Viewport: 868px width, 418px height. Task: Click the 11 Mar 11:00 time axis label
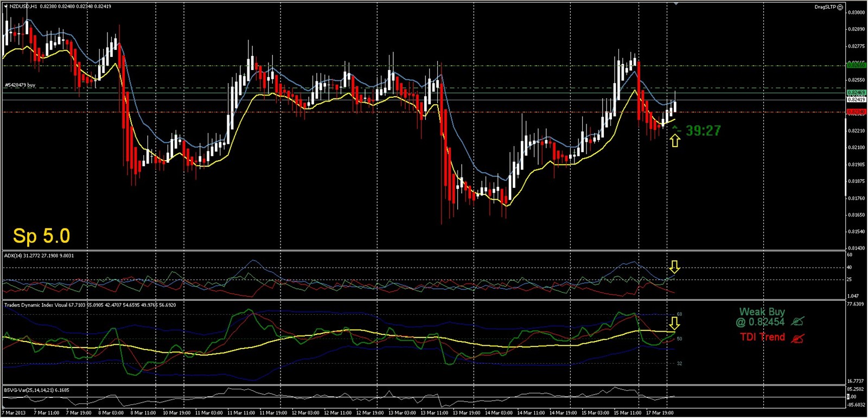pos(241,413)
